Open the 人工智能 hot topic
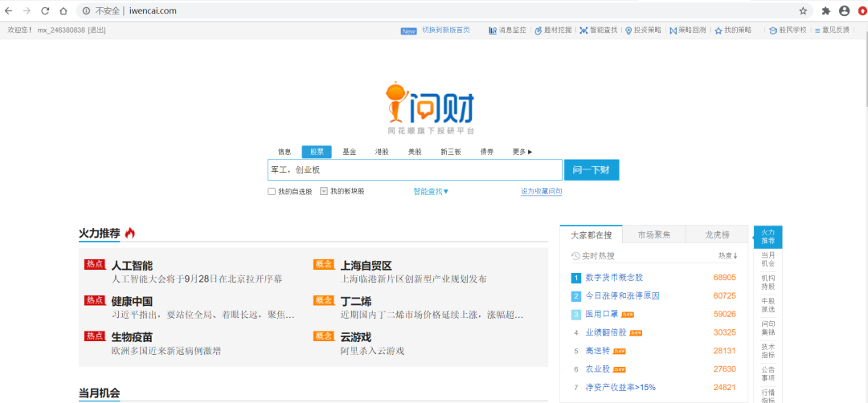Image resolution: width=868 pixels, height=403 pixels. coord(132,266)
